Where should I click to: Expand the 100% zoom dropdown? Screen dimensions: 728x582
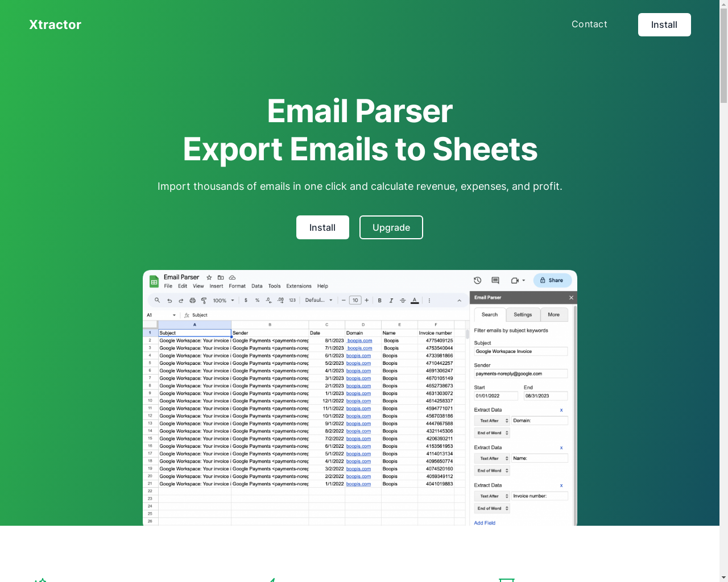(224, 300)
